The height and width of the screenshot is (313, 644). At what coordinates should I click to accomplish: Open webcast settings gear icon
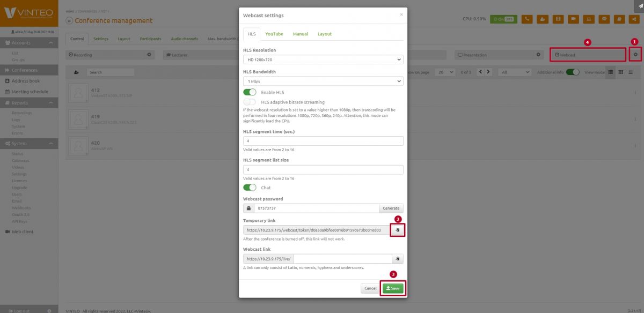[x=635, y=55]
